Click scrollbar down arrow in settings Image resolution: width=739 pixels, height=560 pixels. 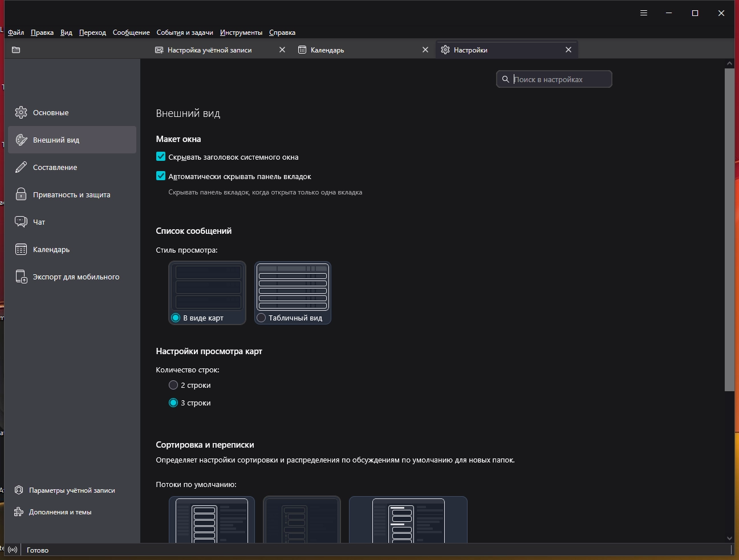point(729,538)
